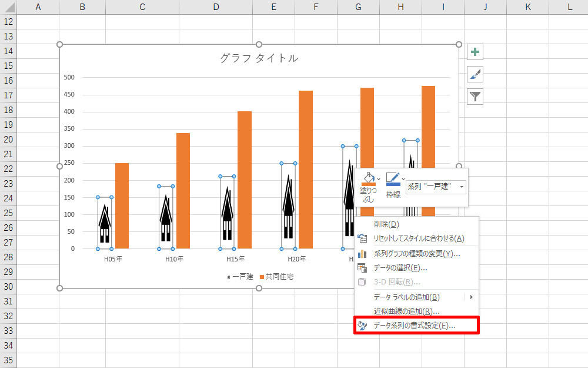Choose データの選択(E) menu entry

pyautogui.click(x=416, y=268)
